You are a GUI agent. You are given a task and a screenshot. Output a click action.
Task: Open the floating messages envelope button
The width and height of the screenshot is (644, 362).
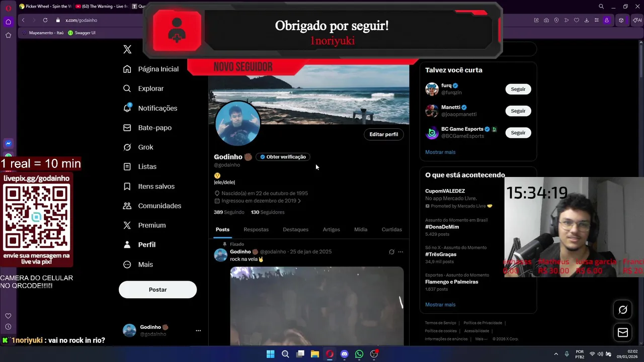623,332
